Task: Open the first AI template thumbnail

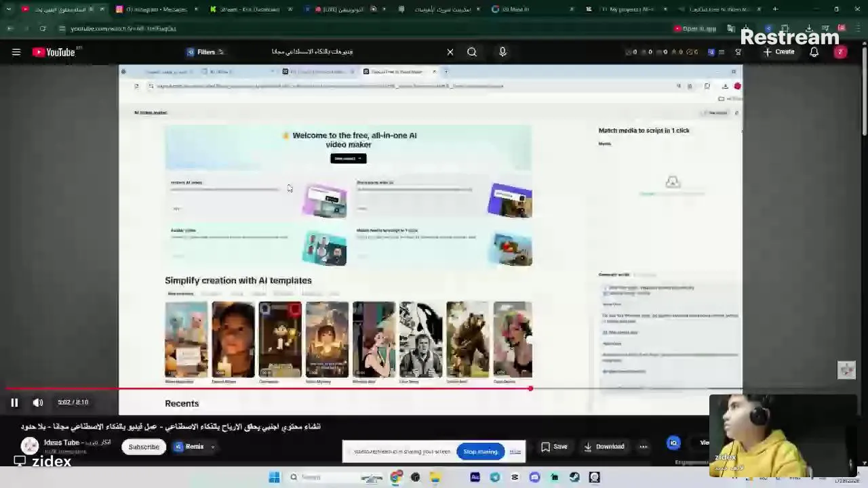Action: pyautogui.click(x=186, y=340)
